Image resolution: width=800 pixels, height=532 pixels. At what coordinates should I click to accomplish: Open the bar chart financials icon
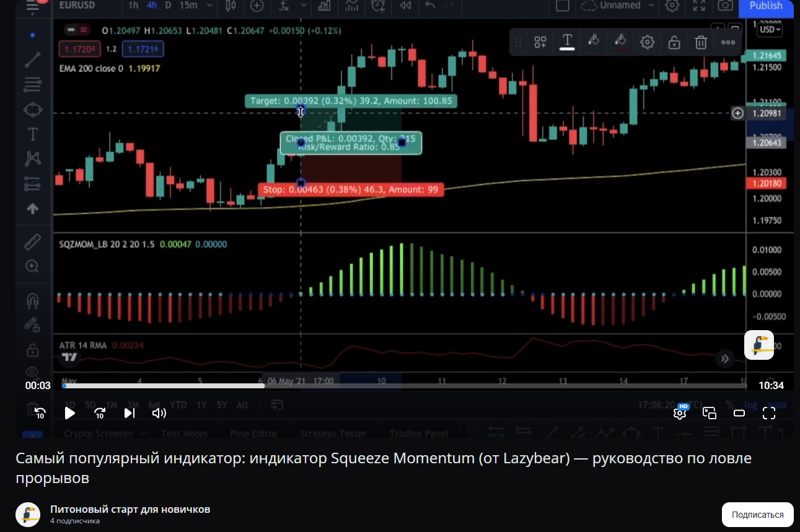323,6
